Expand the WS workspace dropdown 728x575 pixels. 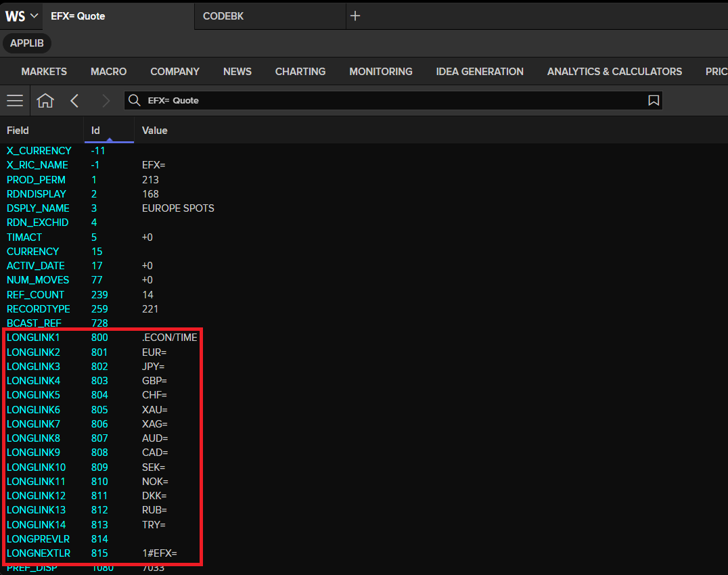tap(22, 16)
